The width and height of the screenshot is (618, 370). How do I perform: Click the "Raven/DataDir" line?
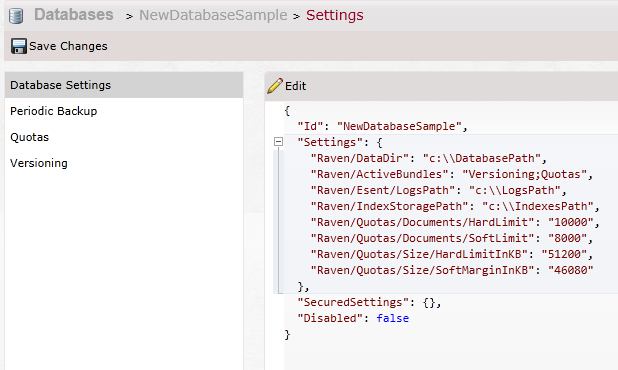tap(429, 158)
